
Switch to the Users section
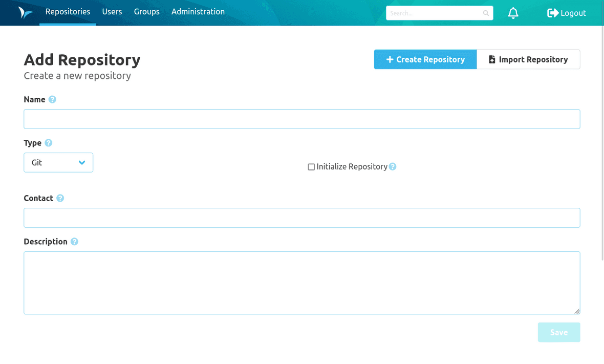[112, 11]
